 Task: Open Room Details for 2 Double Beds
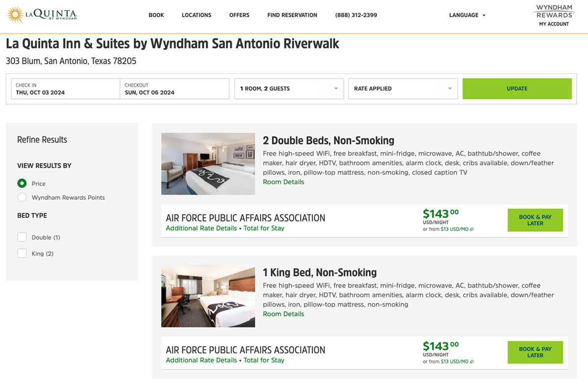pos(283,182)
